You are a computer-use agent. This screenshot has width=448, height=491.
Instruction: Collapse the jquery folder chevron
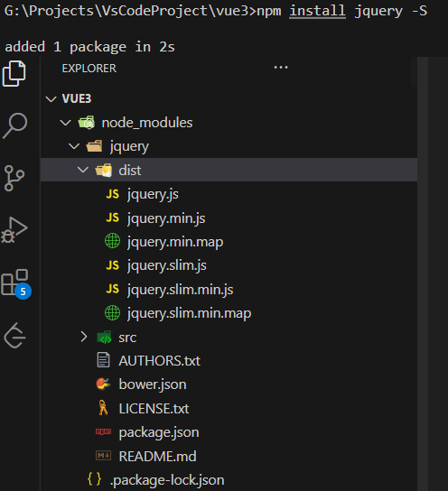74,146
